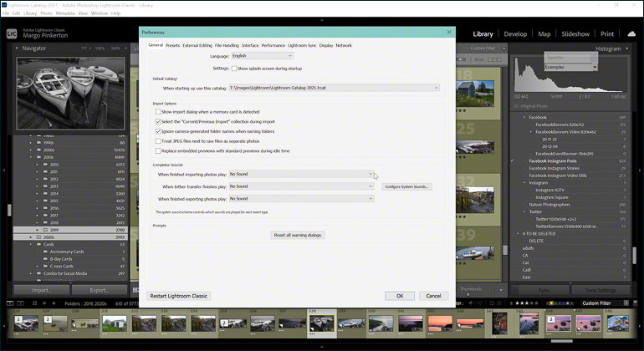Collapse the right panel group arrow
The height and width of the screenshot is (351, 644).
640,170
